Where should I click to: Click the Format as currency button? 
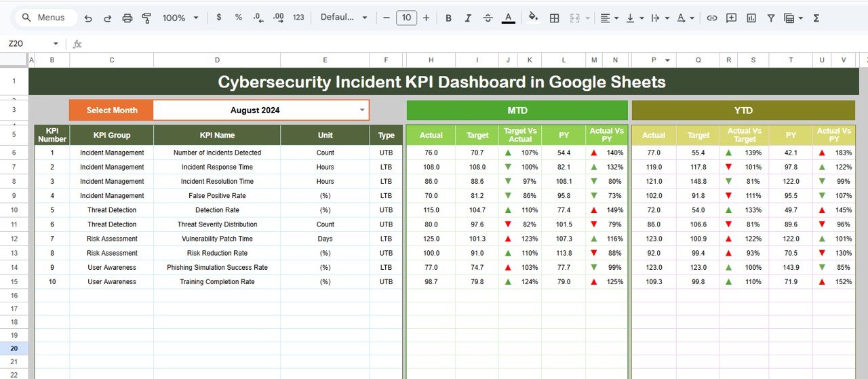(x=218, y=18)
